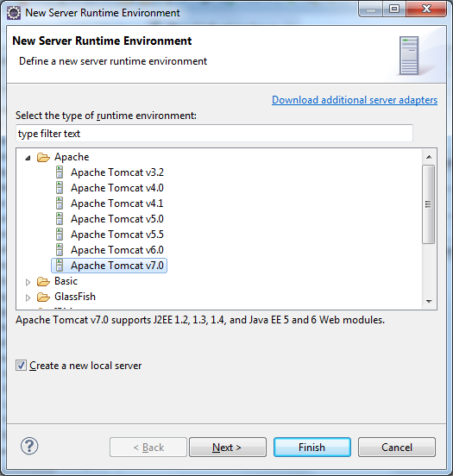The image size is (453, 476).
Task: Click the Apache Tomcat v5.5 server icon
Action: (60, 235)
